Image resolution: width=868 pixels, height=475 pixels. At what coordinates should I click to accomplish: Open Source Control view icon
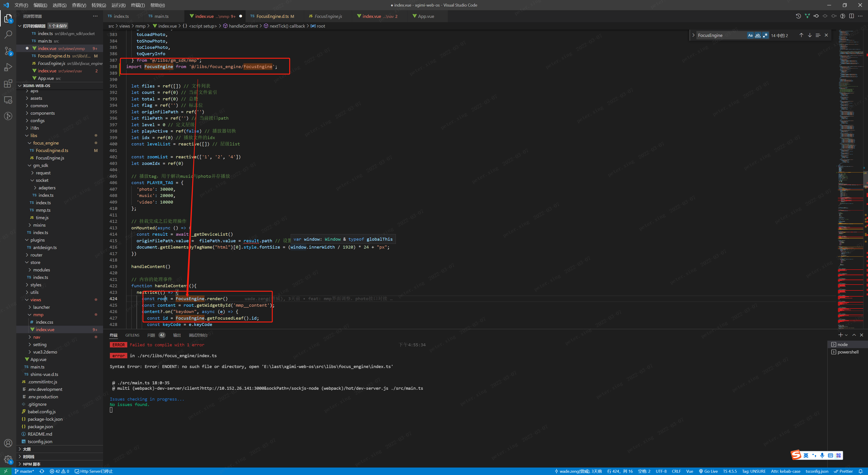(8, 51)
